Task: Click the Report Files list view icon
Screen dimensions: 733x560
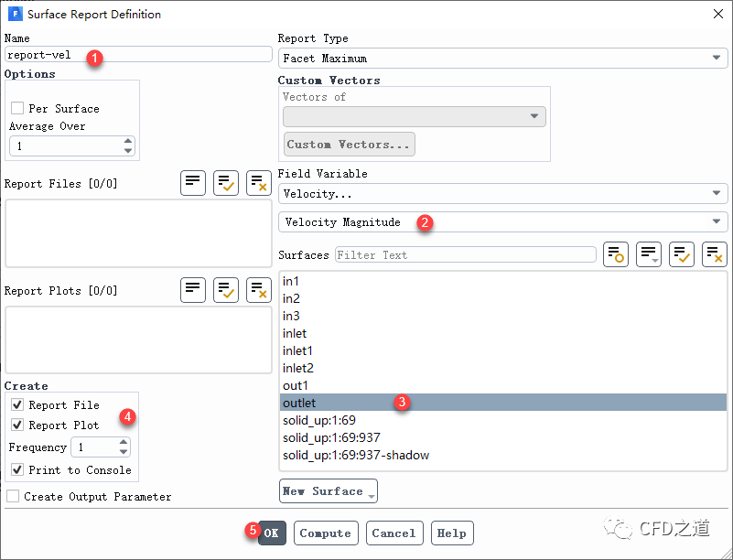Action: click(x=193, y=182)
